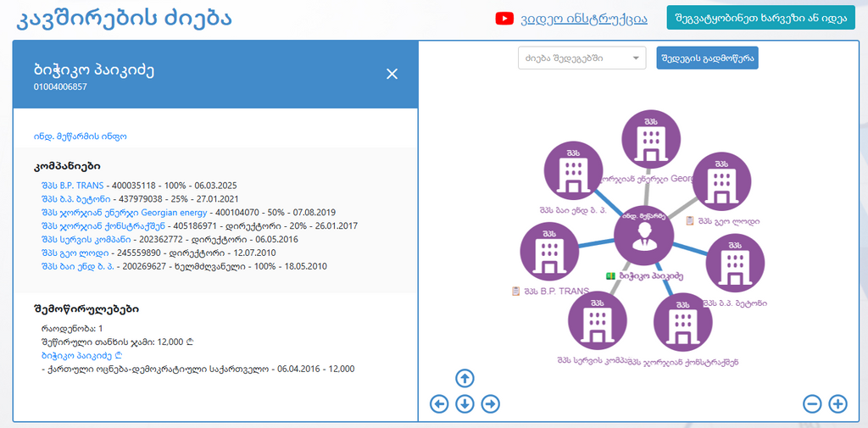Viewport: 868px width, 428px height.
Task: Open the ბიჭიკო პაიკიძე donations link
Action: (x=81, y=355)
